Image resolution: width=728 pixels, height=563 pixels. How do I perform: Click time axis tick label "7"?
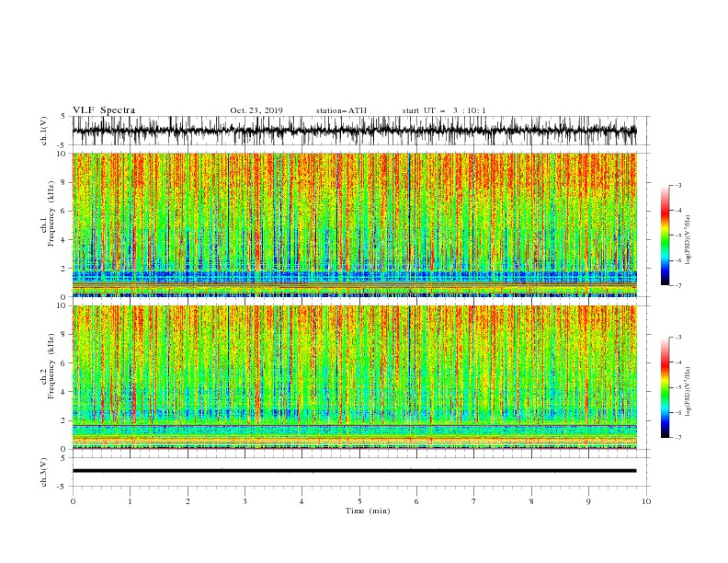pyautogui.click(x=474, y=501)
